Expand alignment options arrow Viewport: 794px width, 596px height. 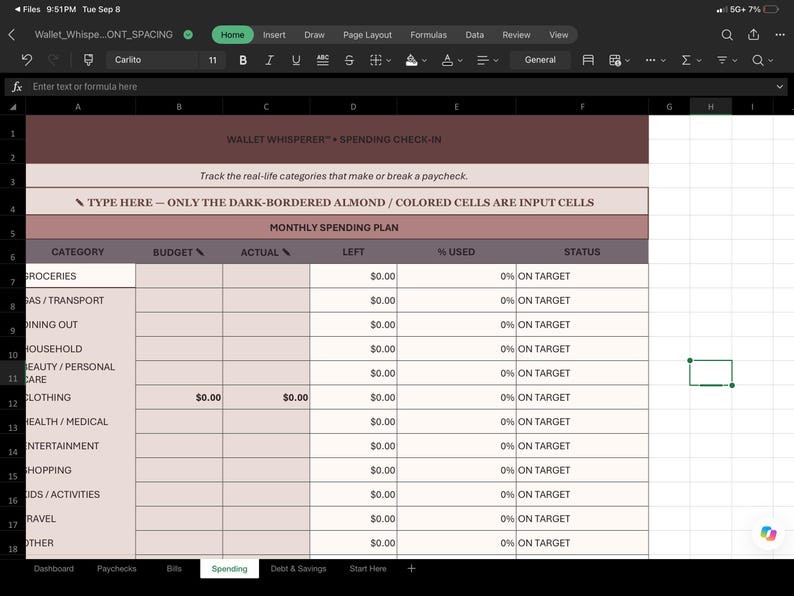pos(496,60)
